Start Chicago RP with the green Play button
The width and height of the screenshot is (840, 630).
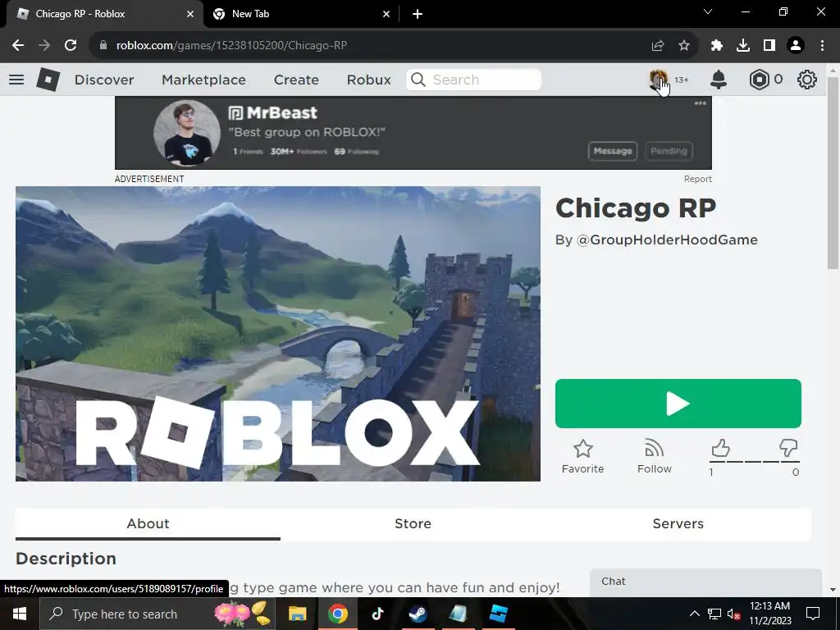[678, 404]
